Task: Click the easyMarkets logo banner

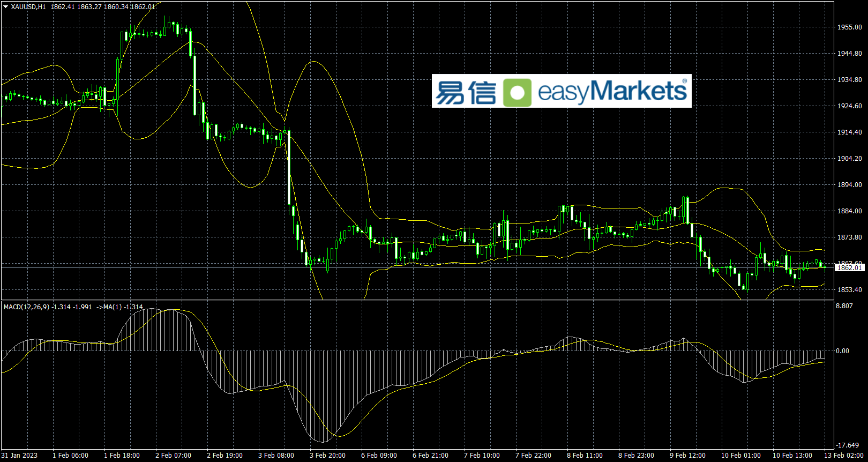Action: (562, 91)
